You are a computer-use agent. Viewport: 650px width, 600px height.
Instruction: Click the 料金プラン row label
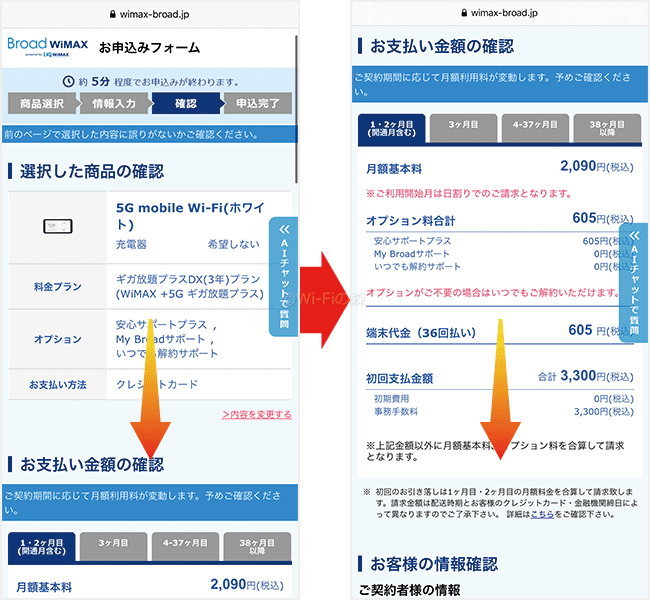58,287
